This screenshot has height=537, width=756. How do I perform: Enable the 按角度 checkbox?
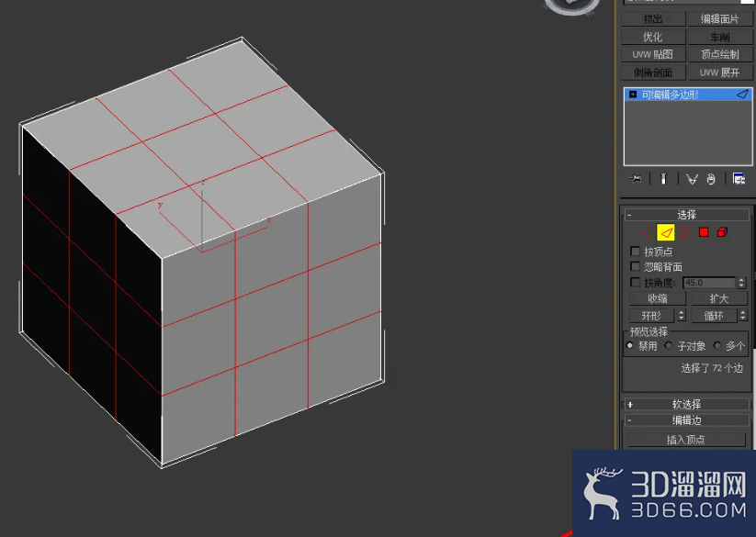(x=635, y=282)
